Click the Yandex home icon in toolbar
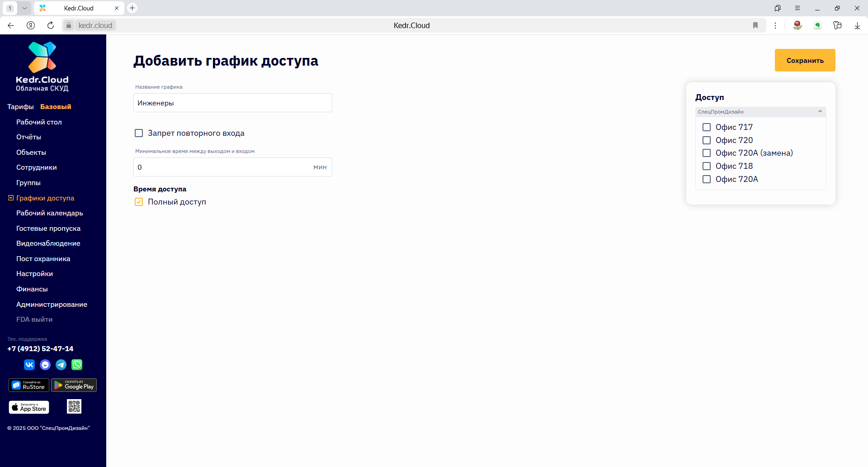The image size is (868, 467). click(x=31, y=25)
